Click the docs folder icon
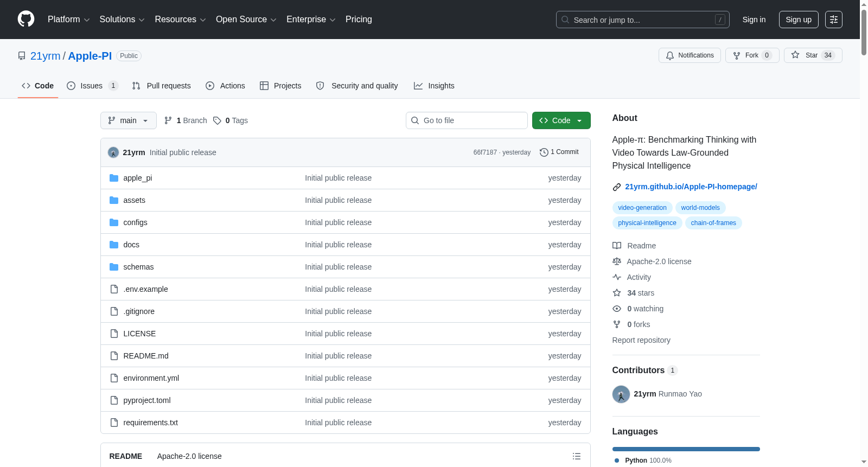This screenshot has width=868, height=467. 114,245
